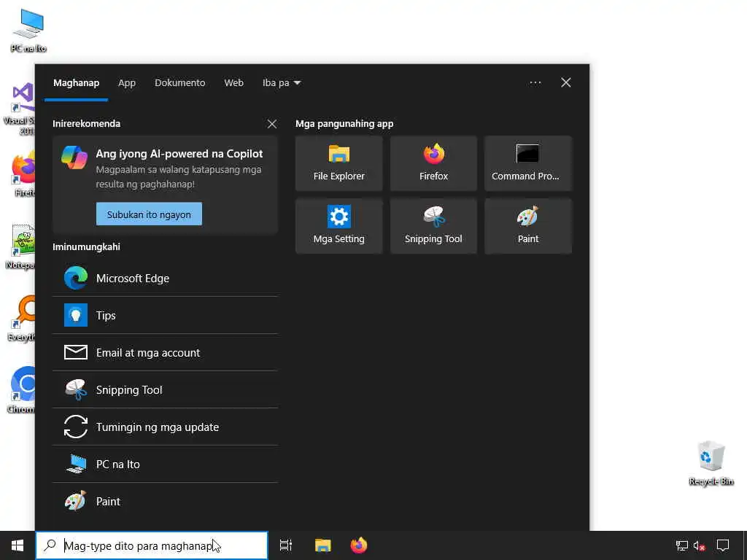This screenshot has height=560, width=747.
Task: Open Tips from the suggestions list
Action: (165, 315)
